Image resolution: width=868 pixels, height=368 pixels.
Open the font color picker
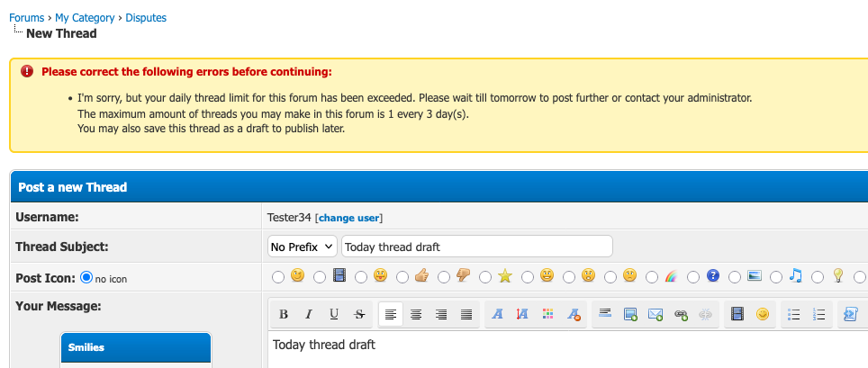(x=547, y=314)
